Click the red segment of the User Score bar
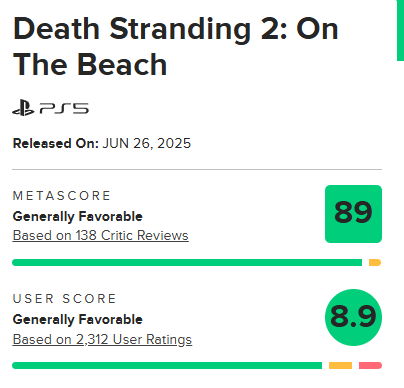404x388 pixels. [370, 365]
